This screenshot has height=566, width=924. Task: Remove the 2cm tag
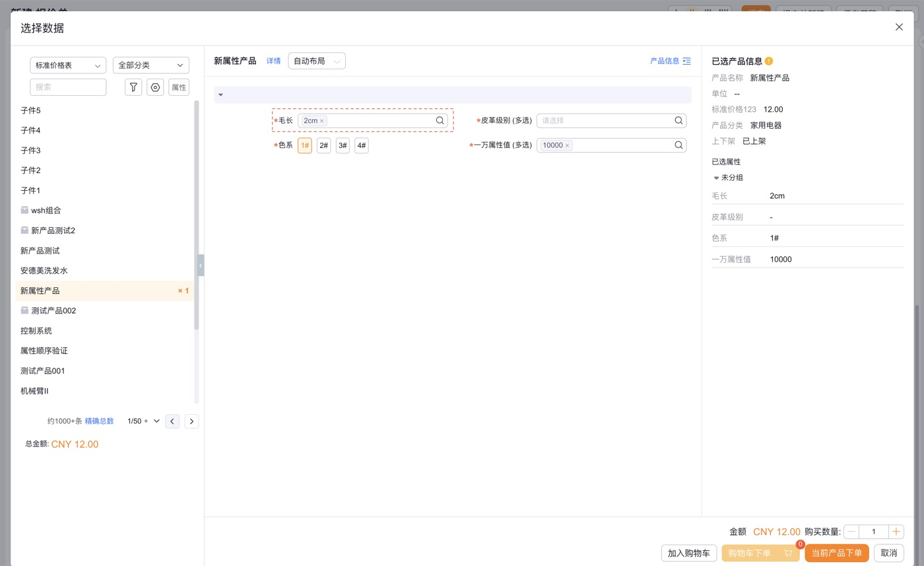322,122
